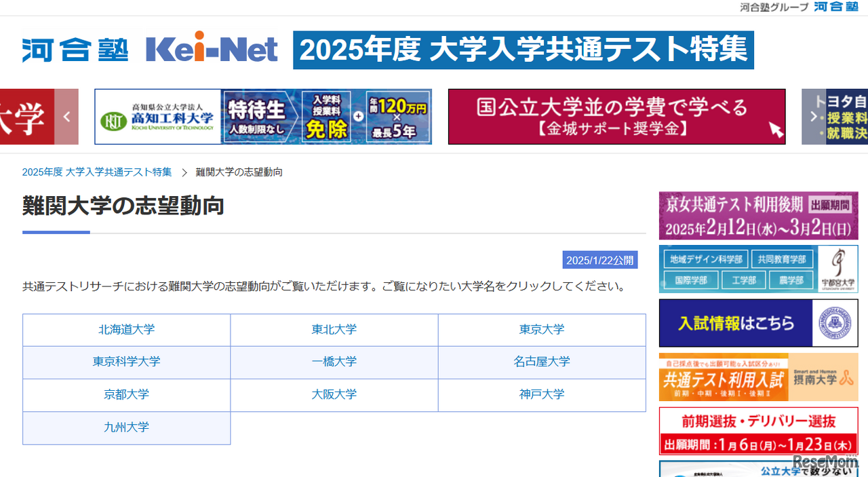Open the 金城サポート奨学金 banner ad
This screenshot has width=868, height=477.
tap(616, 116)
